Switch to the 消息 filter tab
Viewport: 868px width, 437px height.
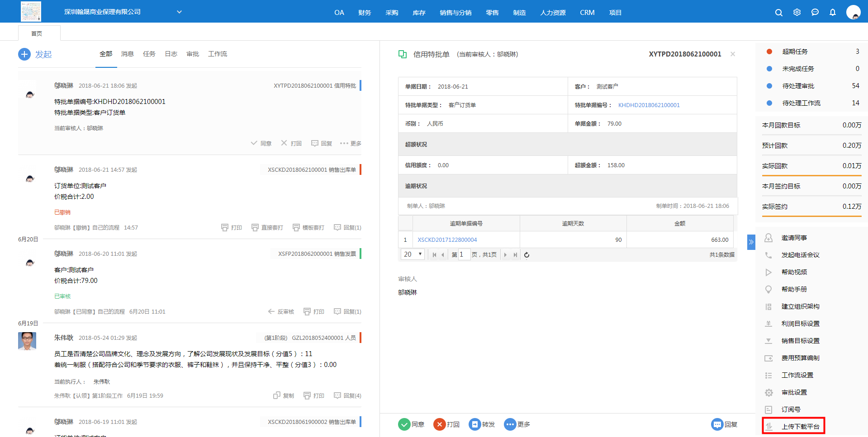click(128, 54)
